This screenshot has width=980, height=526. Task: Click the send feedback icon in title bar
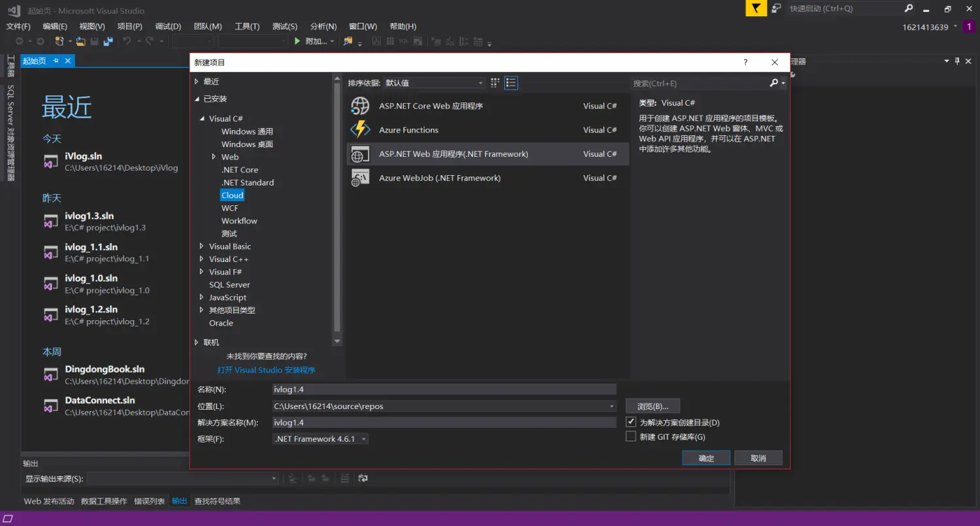click(776, 8)
